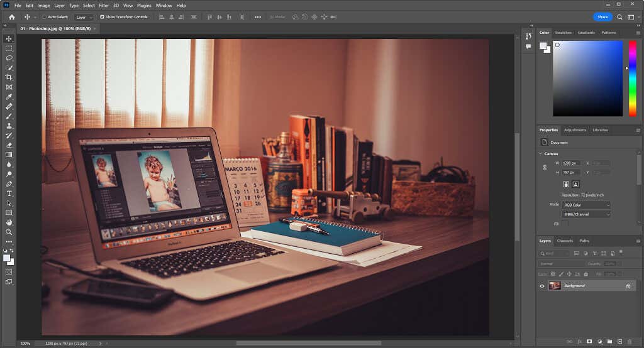The image size is (644, 348).
Task: Open the Filter menu
Action: [x=104, y=5]
